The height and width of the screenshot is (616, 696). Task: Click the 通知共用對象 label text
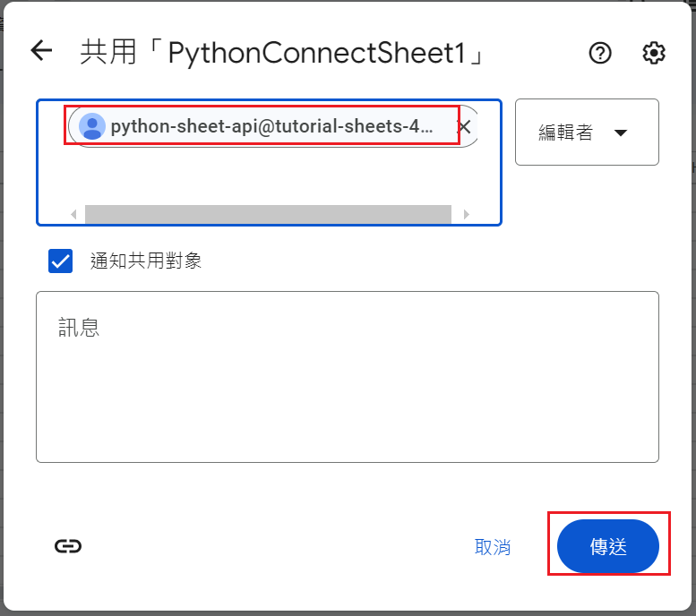(146, 261)
